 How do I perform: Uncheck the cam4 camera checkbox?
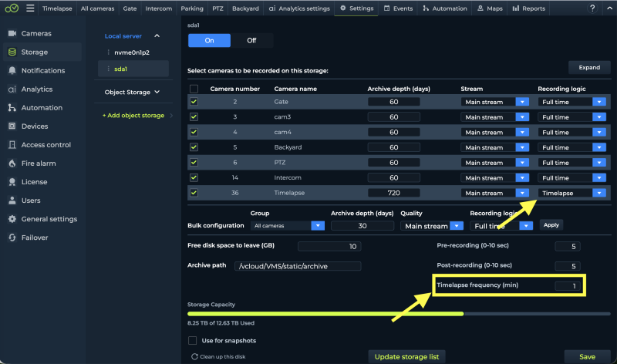(x=194, y=132)
